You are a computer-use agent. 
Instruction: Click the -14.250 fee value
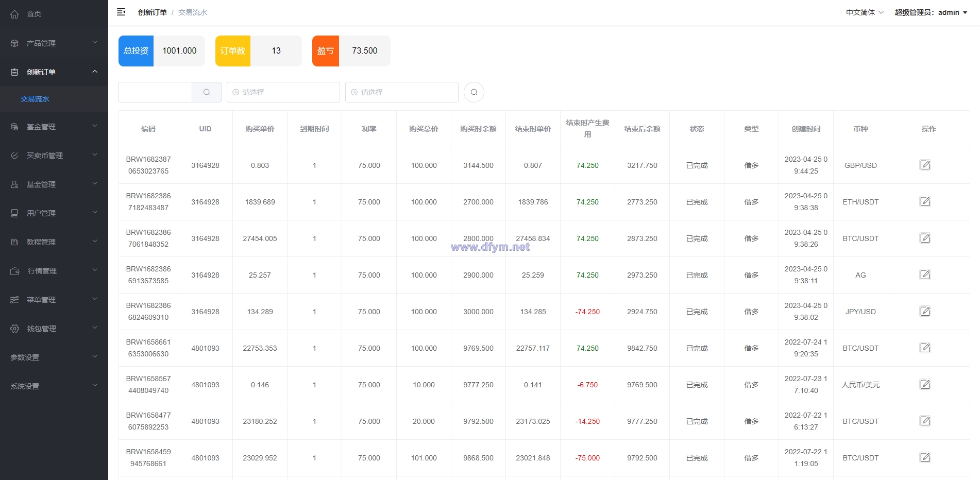587,421
